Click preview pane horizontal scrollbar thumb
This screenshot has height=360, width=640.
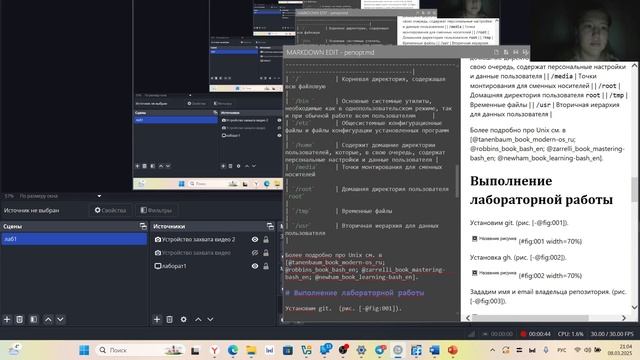(530, 318)
